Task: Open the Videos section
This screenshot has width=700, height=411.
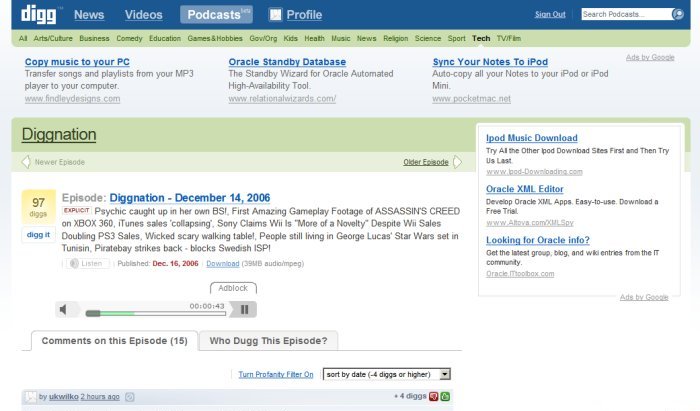Action: click(x=143, y=15)
